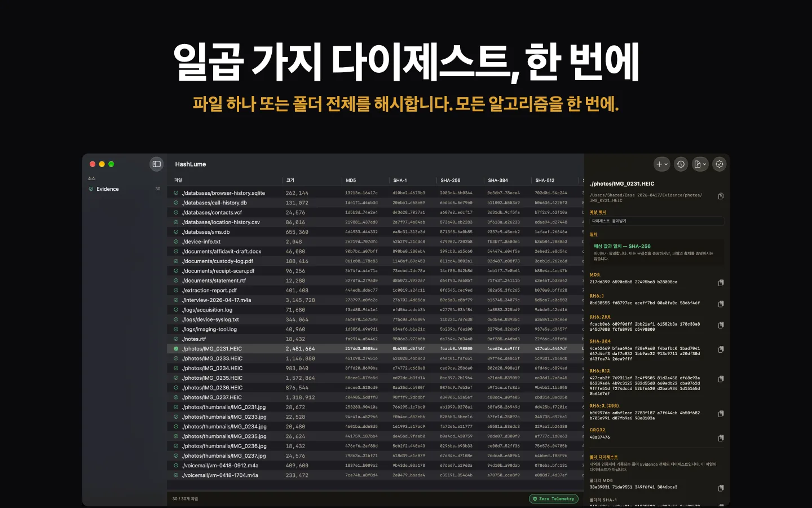This screenshot has height=508, width=812.
Task: Click the expected hash paste field
Action: [x=656, y=221]
